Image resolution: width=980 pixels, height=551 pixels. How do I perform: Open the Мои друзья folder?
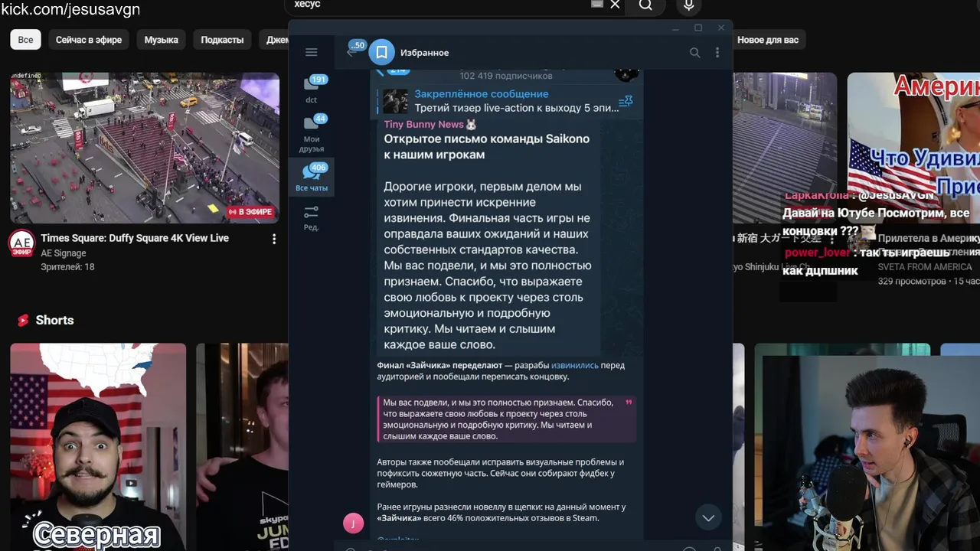point(312,133)
